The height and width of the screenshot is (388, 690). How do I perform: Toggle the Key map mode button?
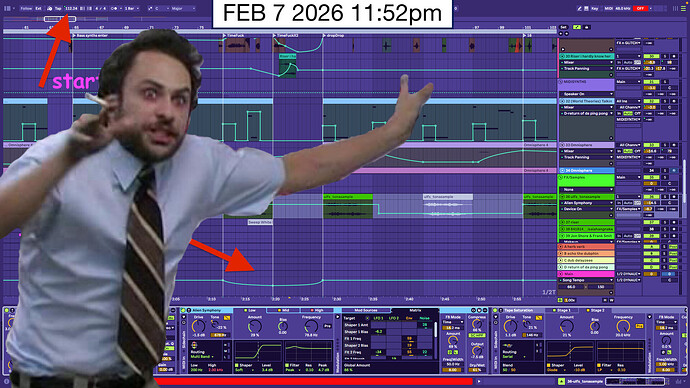(595, 8)
